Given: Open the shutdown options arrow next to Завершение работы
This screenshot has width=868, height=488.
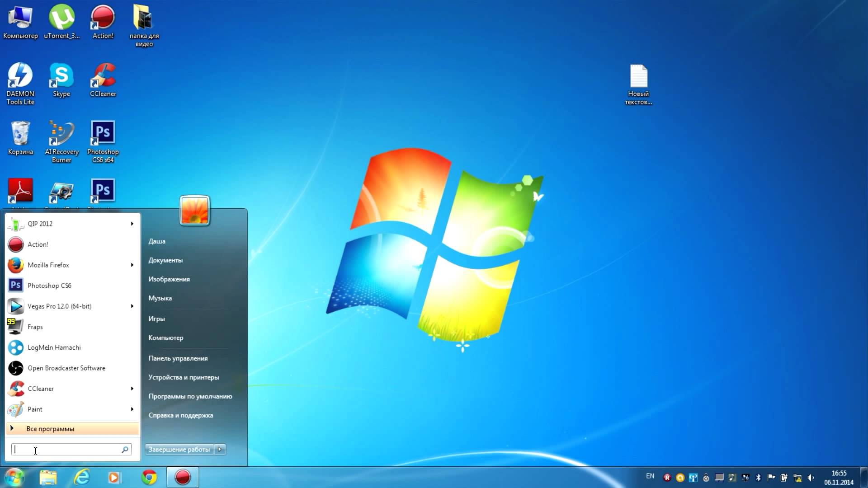Looking at the screenshot, I should pyautogui.click(x=220, y=449).
